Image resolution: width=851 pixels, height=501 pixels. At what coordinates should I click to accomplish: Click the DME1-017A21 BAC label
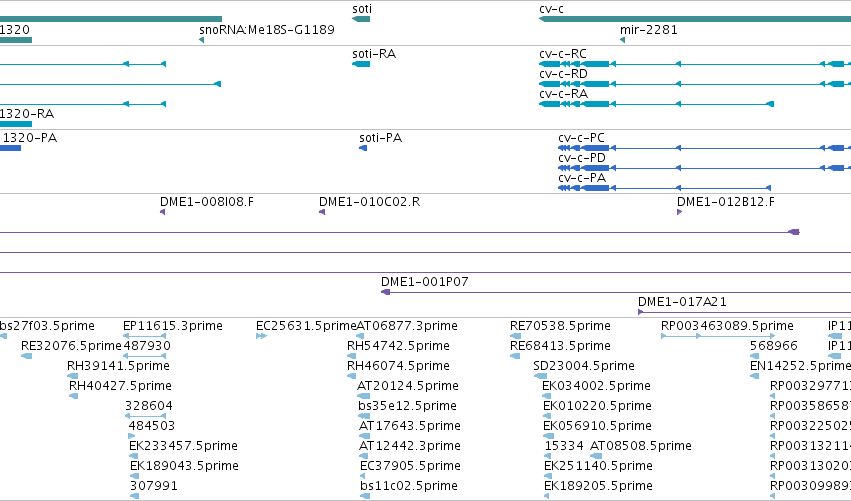tap(682, 302)
